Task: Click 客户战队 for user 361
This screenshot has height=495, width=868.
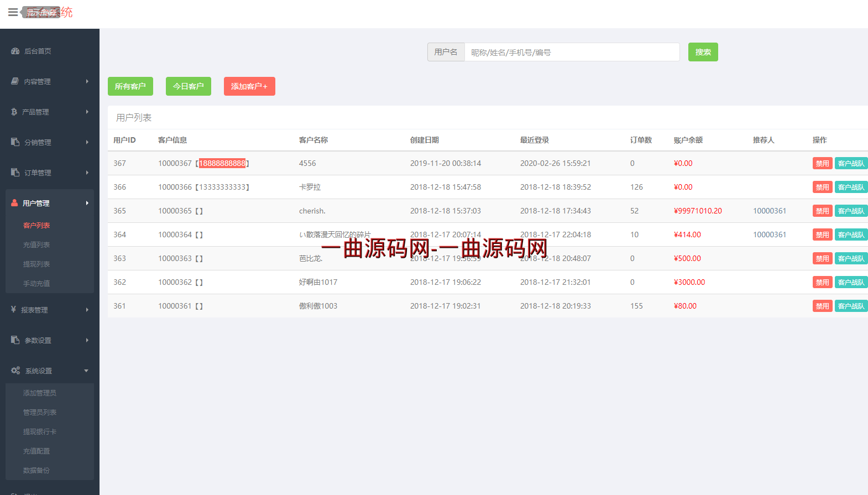Action: pos(851,306)
